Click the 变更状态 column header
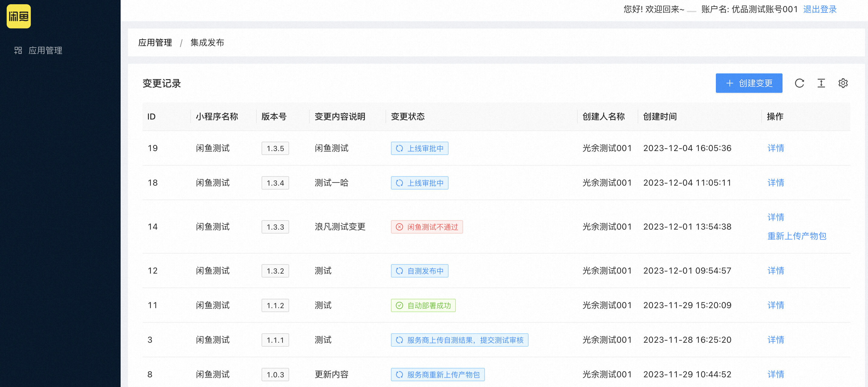Image resolution: width=868 pixels, height=387 pixels. [407, 117]
